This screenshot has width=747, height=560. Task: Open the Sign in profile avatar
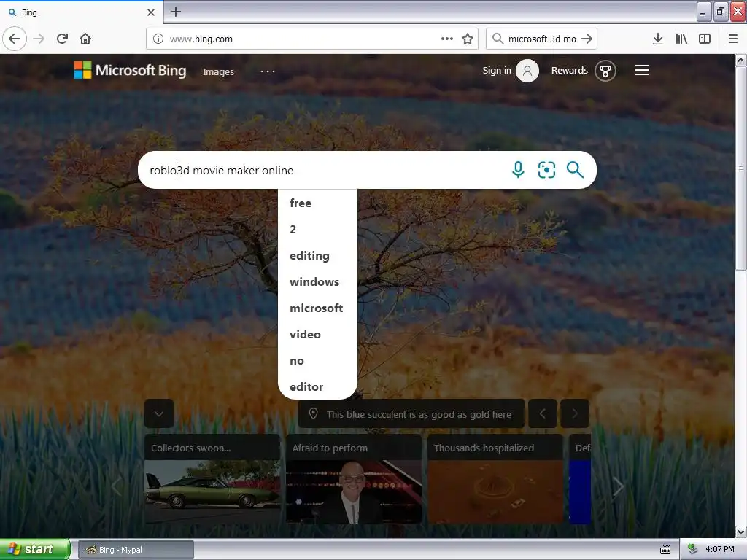527,71
